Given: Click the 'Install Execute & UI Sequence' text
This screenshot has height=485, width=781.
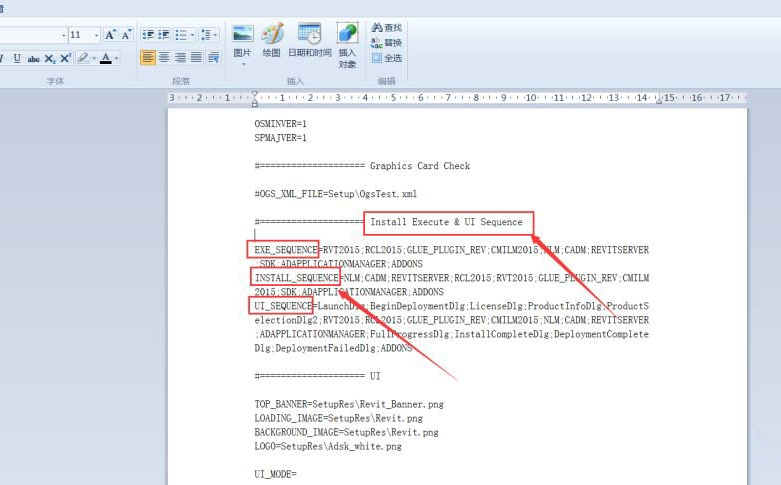Looking at the screenshot, I should [x=446, y=222].
